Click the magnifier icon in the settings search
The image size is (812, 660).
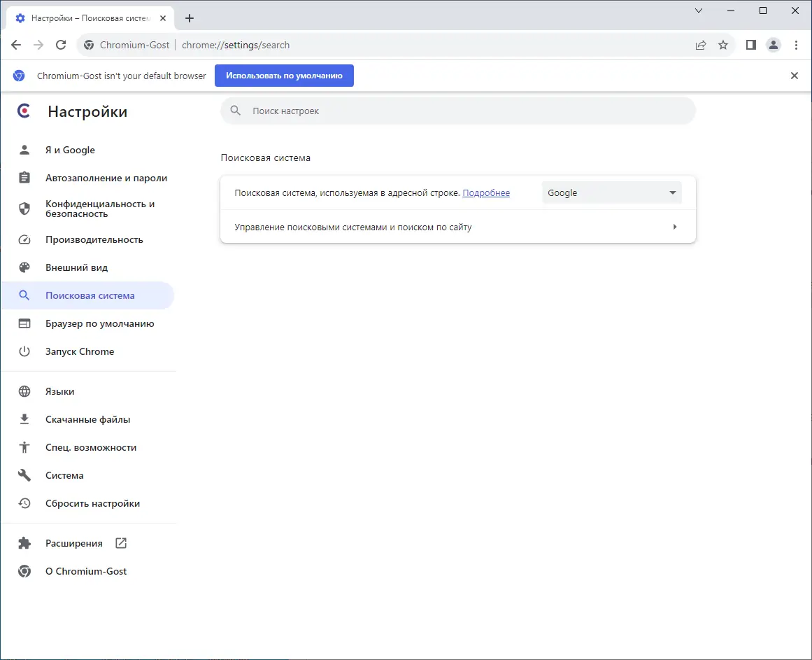236,111
